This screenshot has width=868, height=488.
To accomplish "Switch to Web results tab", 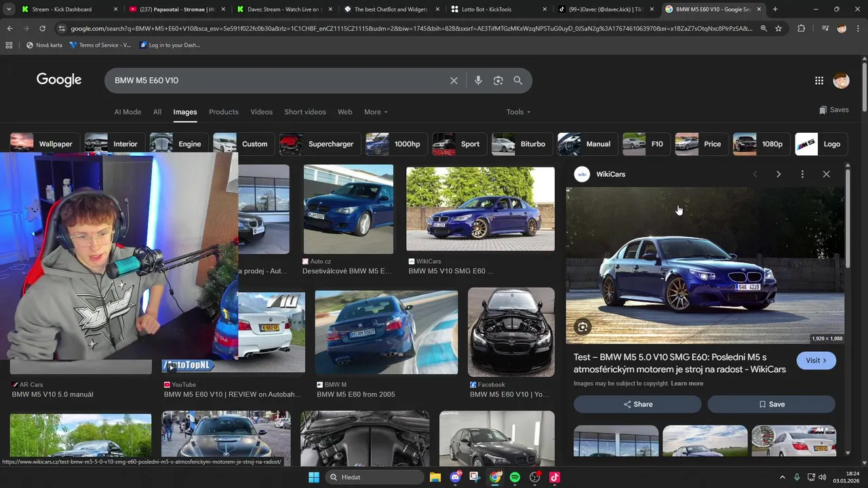I will pos(345,112).
